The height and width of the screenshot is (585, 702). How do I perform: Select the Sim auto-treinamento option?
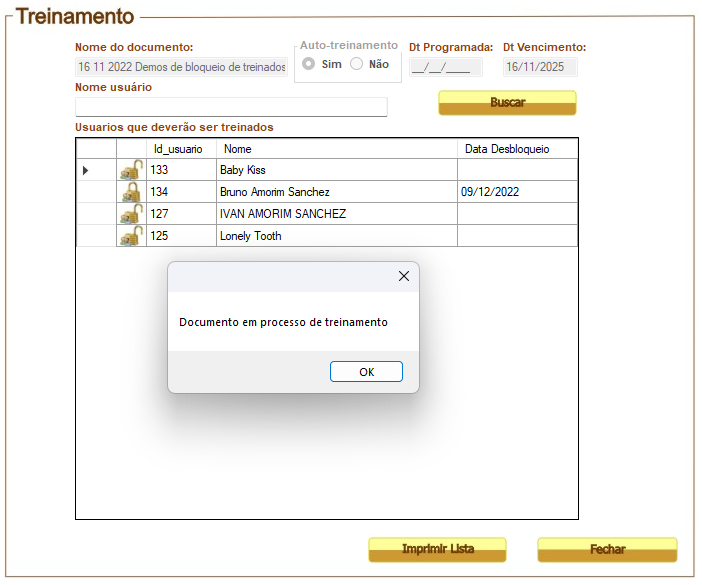click(308, 64)
